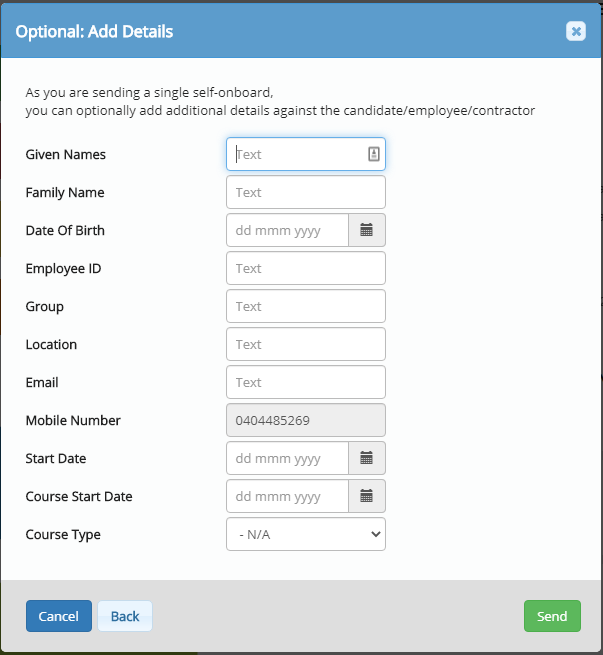Image resolution: width=603 pixels, height=655 pixels.
Task: Click the contact autofill icon in Given Names
Action: 373,154
